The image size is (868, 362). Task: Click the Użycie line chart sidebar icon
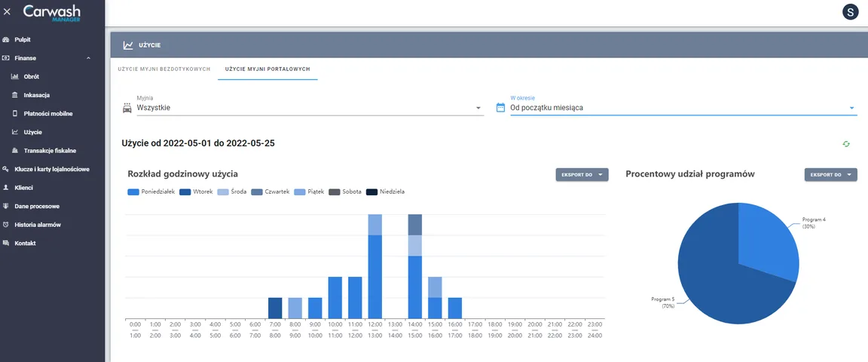pyautogui.click(x=15, y=132)
